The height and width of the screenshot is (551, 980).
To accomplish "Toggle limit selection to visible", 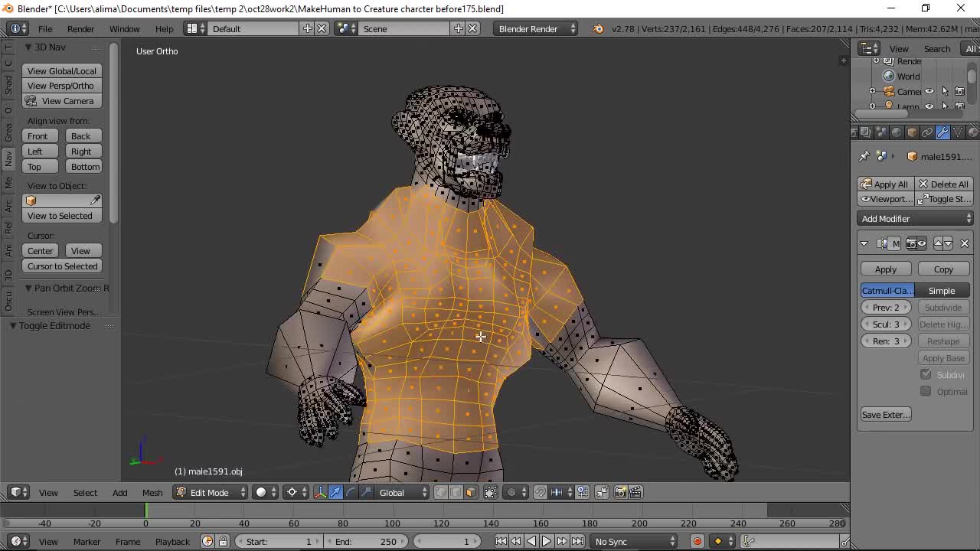I will (x=491, y=492).
